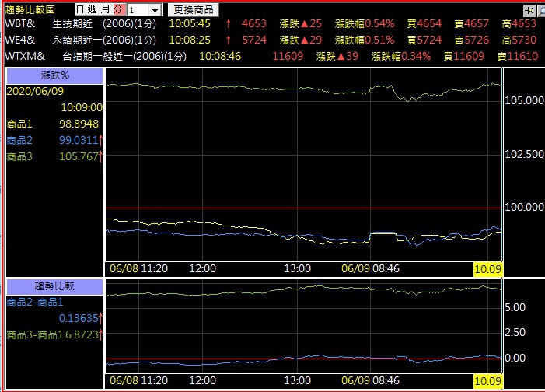Click the bid price 買4654

pyautogui.click(x=424, y=23)
